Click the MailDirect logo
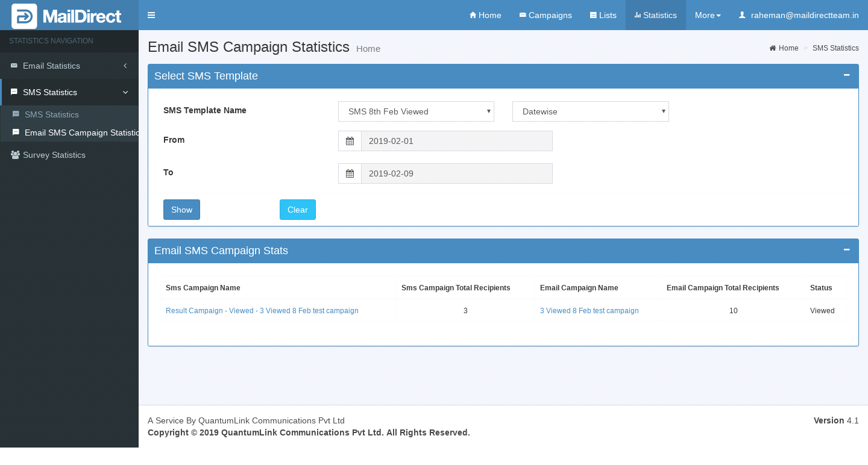 tap(67, 16)
